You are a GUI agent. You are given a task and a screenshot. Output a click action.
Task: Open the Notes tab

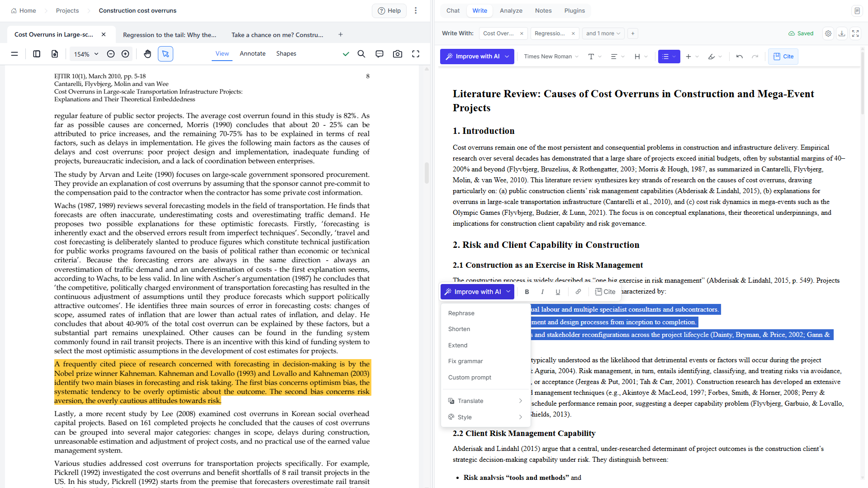(x=543, y=10)
